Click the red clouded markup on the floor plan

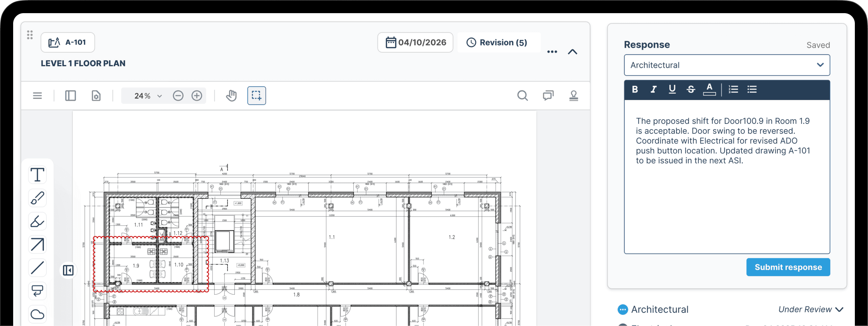[151, 264]
